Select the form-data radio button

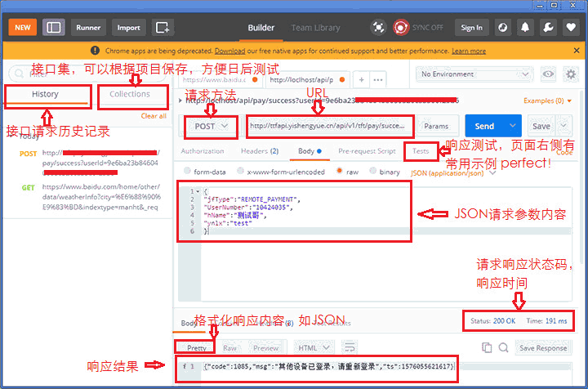click(x=187, y=171)
